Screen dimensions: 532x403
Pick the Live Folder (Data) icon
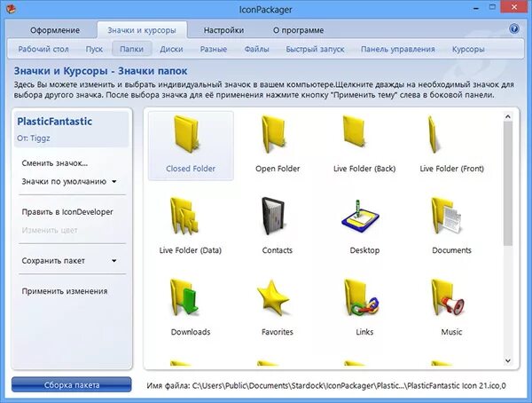(x=184, y=217)
